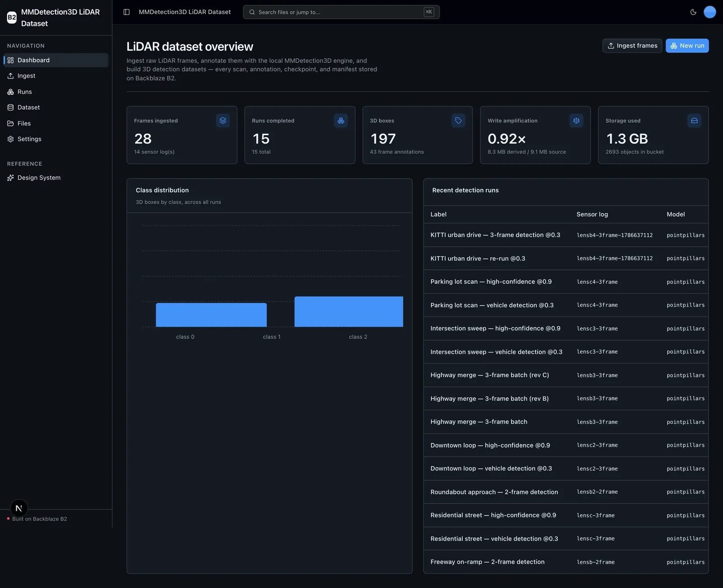Open run KITTI urban drive re-run @0.3
This screenshot has height=588, width=723.
[478, 259]
